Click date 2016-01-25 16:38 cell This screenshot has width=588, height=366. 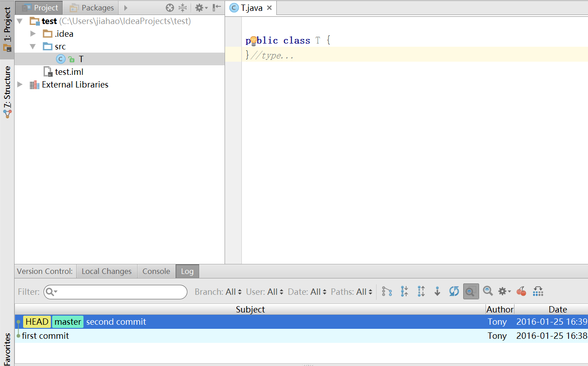[x=552, y=336]
